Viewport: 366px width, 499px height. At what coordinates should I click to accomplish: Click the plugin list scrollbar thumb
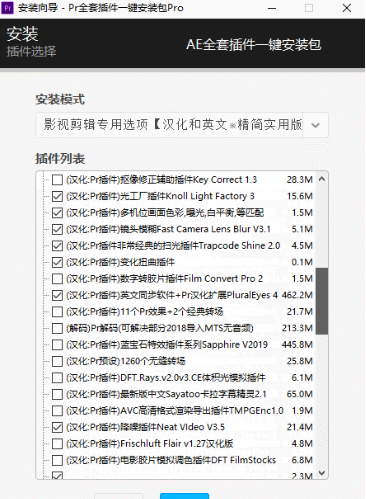[322, 301]
